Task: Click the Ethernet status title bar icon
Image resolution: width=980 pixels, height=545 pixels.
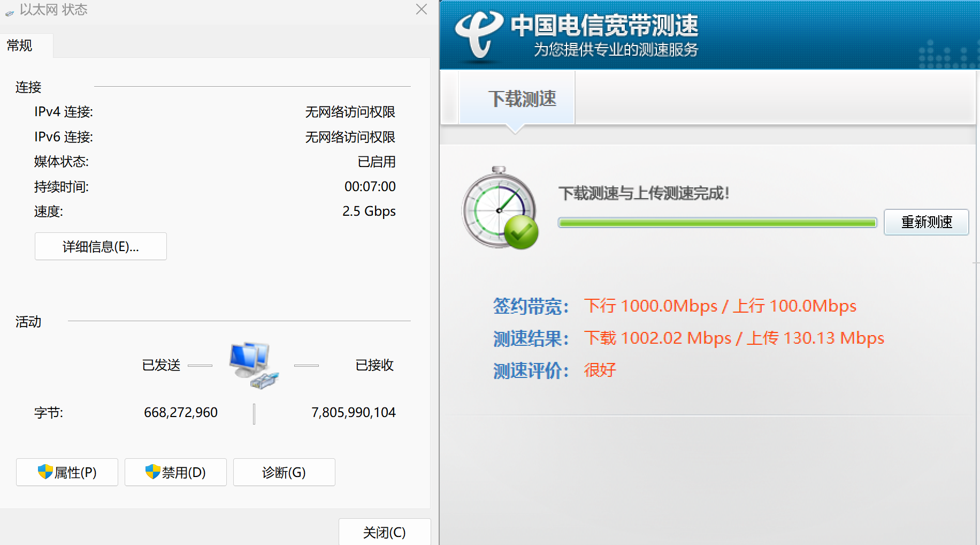Action: click(x=10, y=12)
